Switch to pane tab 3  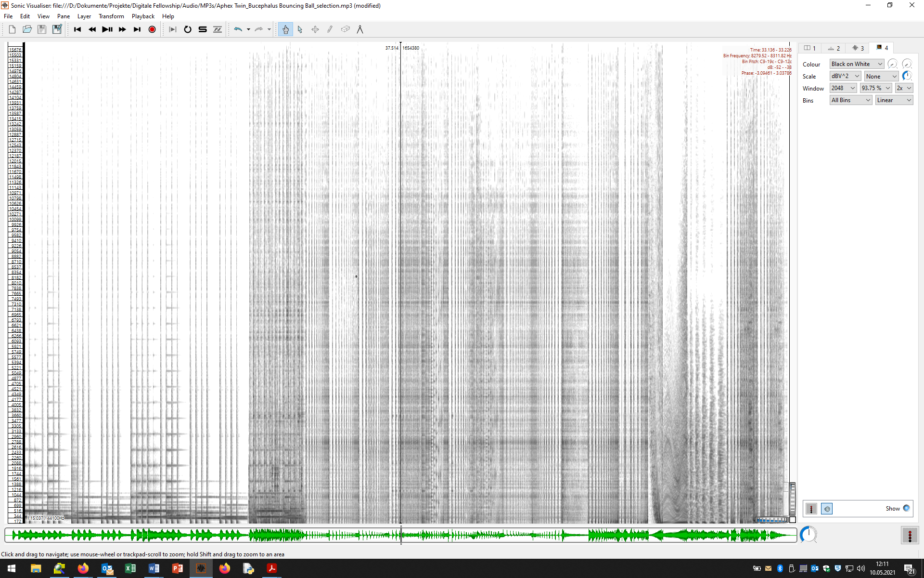click(858, 48)
